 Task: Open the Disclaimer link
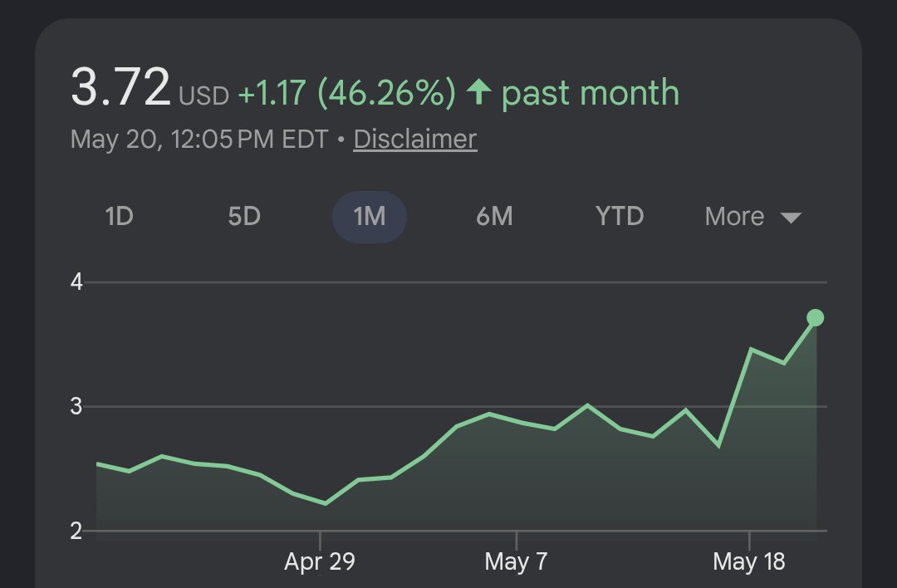point(415,139)
